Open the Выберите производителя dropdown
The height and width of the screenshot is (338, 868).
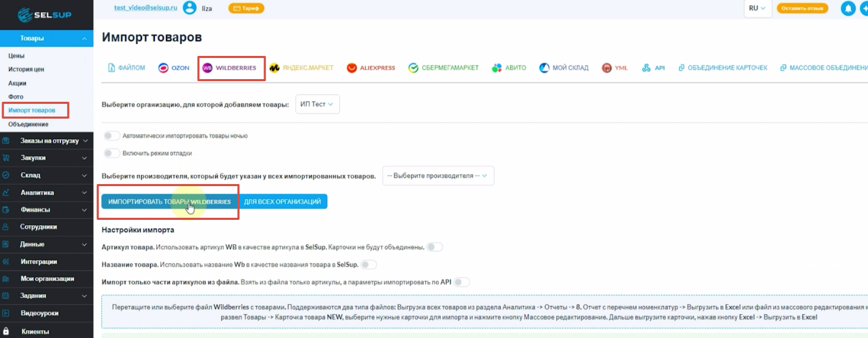438,176
